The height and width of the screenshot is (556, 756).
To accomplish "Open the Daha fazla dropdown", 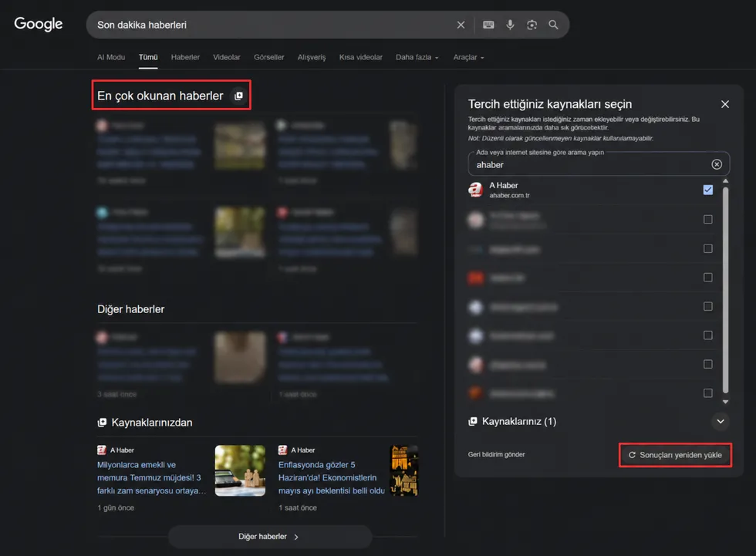I will [417, 57].
